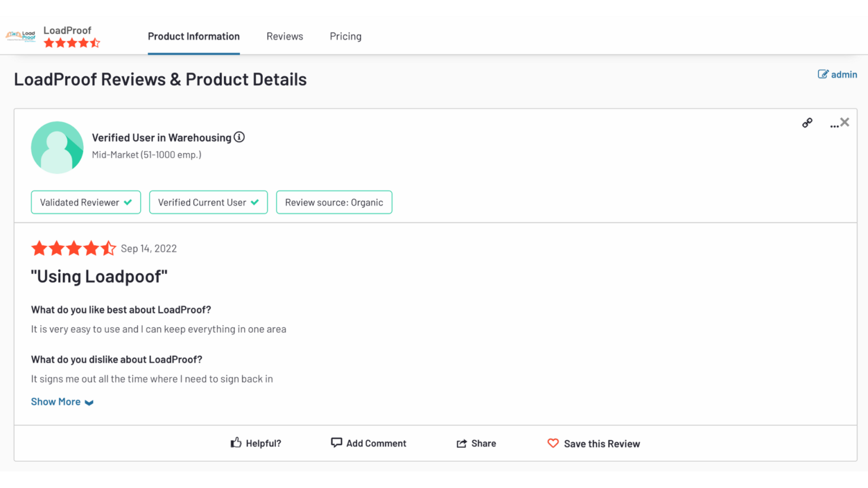Screen dimensions: 868x488
Task: Open the three-dots more options menu
Action: pyautogui.click(x=834, y=125)
